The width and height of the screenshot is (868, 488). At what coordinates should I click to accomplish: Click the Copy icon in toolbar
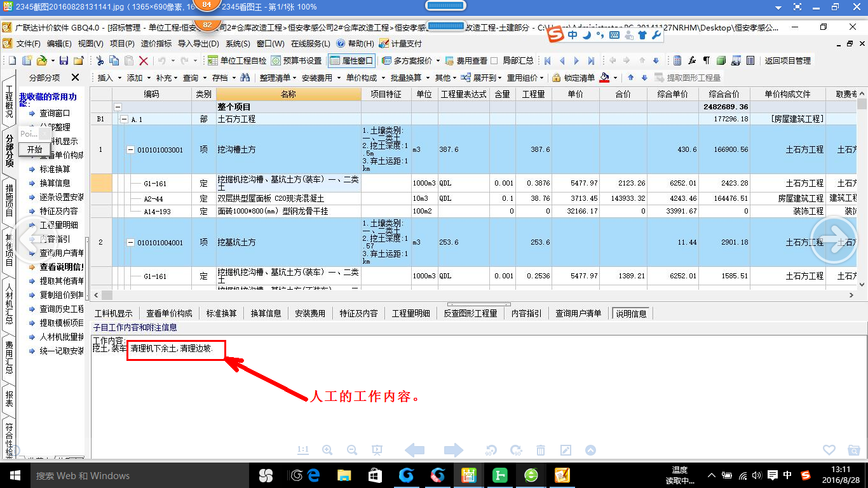click(114, 60)
